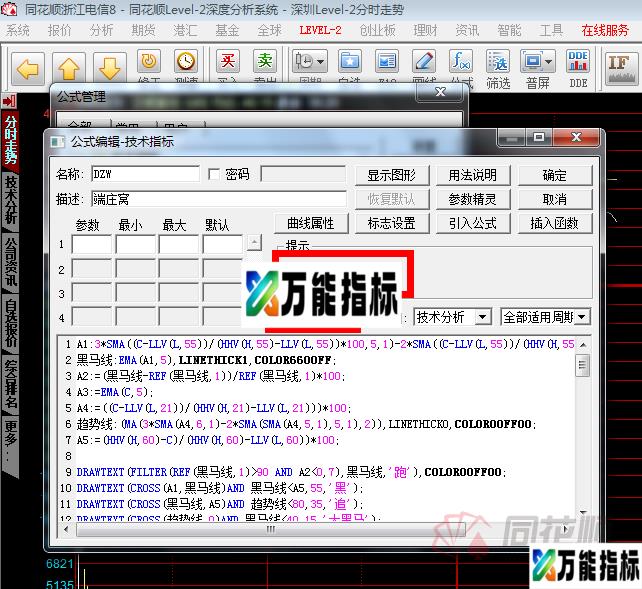This screenshot has height=589, width=642.
Task: Click code line 2 黑马线 EMA
Action: [206, 360]
